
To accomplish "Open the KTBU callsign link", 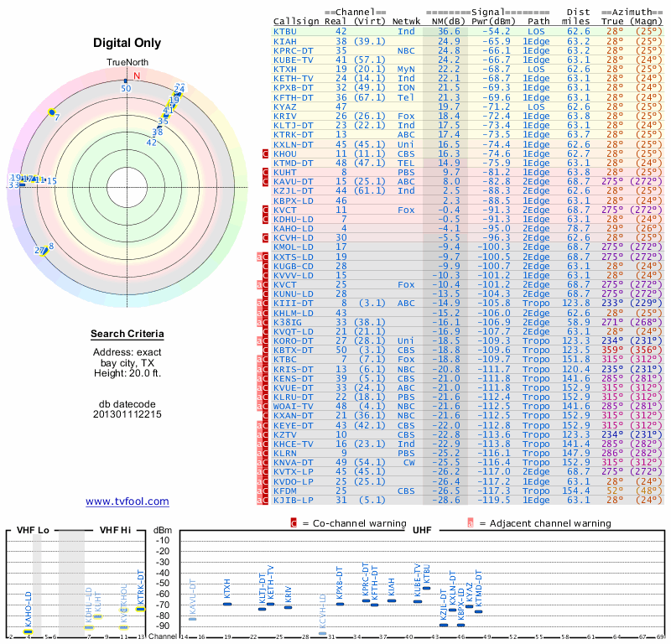I will click(x=285, y=31).
